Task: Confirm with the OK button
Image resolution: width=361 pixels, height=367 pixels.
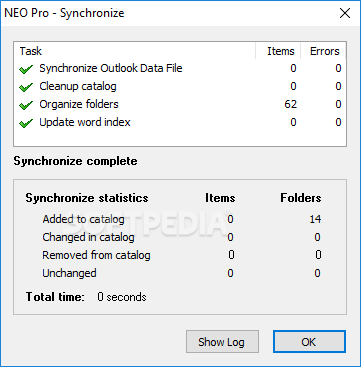Action: coord(309,342)
